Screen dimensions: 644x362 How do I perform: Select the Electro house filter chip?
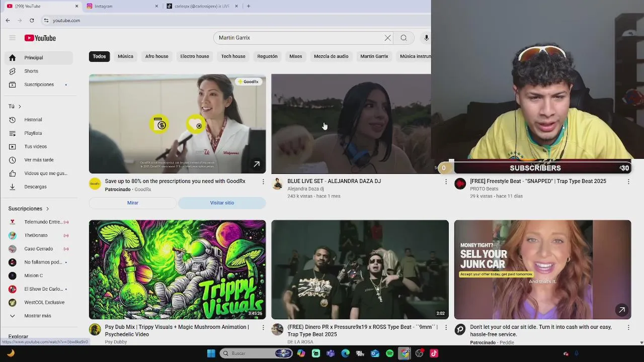click(x=195, y=56)
